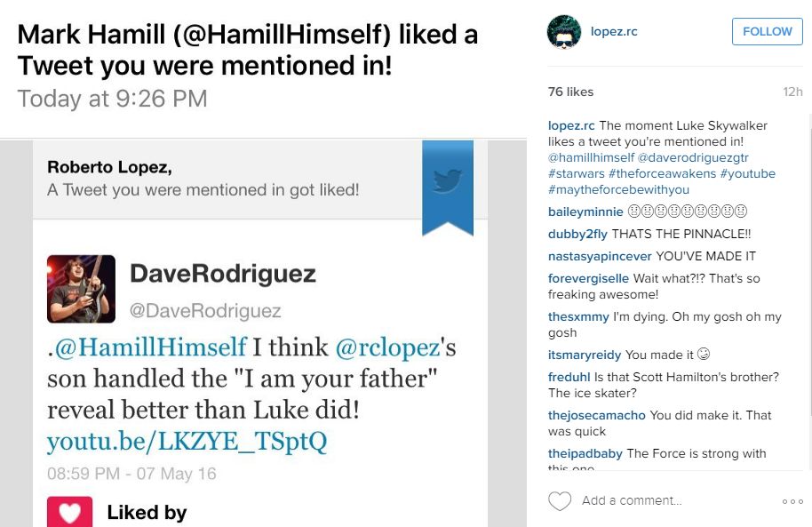The height and width of the screenshot is (527, 812).
Task: Open the @hamillhimself mention in caption
Action: (x=591, y=157)
